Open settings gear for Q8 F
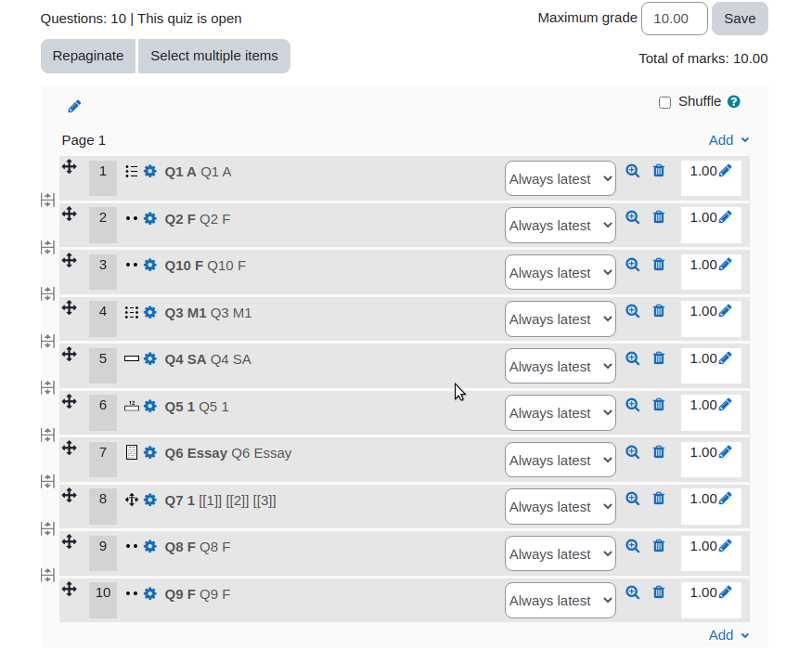Viewport: 812px width, 663px height. (x=150, y=547)
